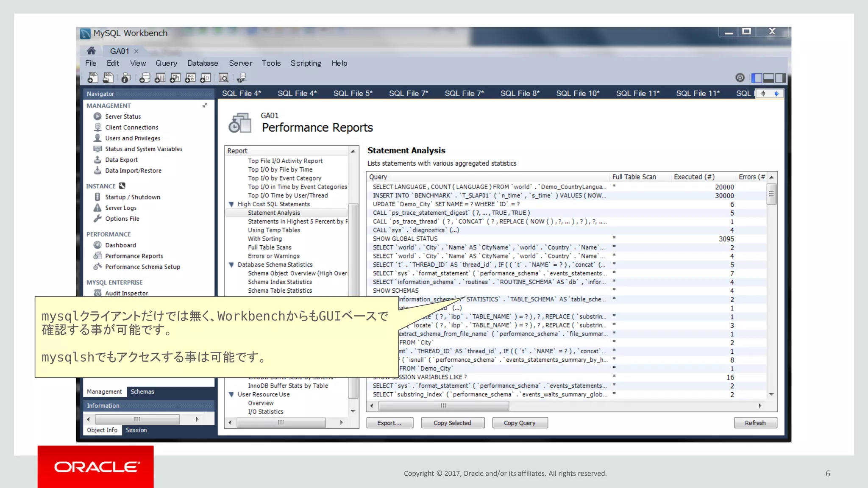Open Performance Reports in Navigator
The image size is (868, 488).
[x=134, y=256]
